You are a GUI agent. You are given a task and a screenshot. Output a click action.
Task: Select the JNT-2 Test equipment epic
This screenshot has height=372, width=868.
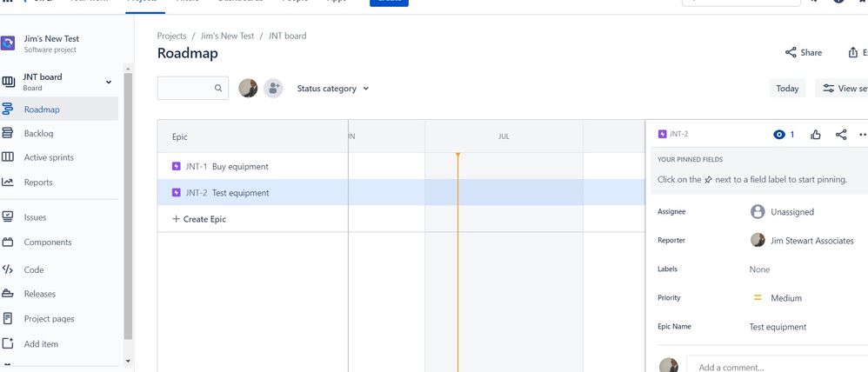click(x=253, y=193)
